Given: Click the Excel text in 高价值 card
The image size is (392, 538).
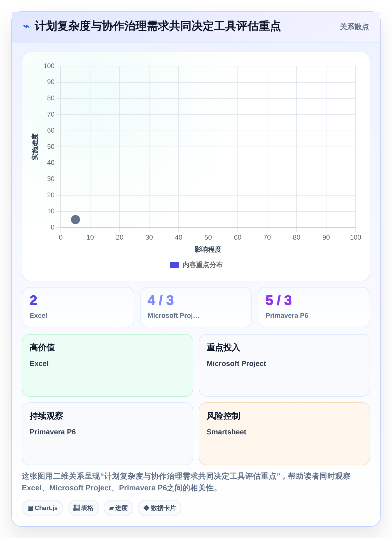Looking at the screenshot, I should click(39, 363).
